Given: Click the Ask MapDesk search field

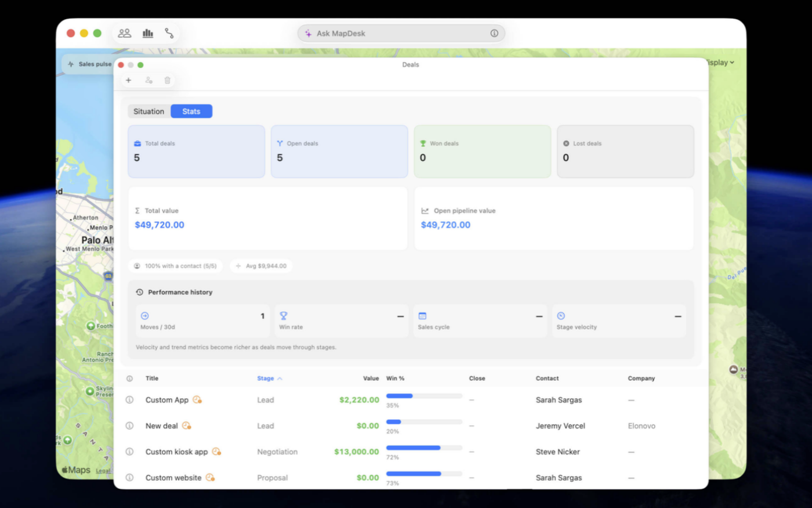Looking at the screenshot, I should click(401, 33).
